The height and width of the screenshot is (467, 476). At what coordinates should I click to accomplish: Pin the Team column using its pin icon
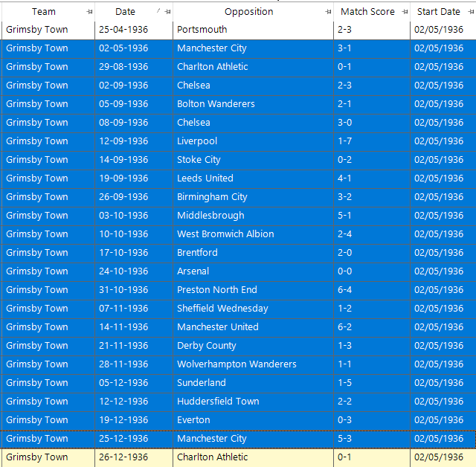coord(89,12)
